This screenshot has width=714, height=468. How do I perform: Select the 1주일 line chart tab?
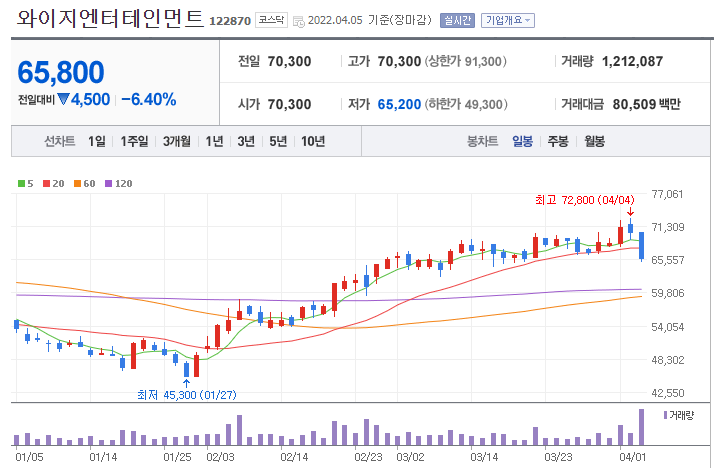(134, 141)
